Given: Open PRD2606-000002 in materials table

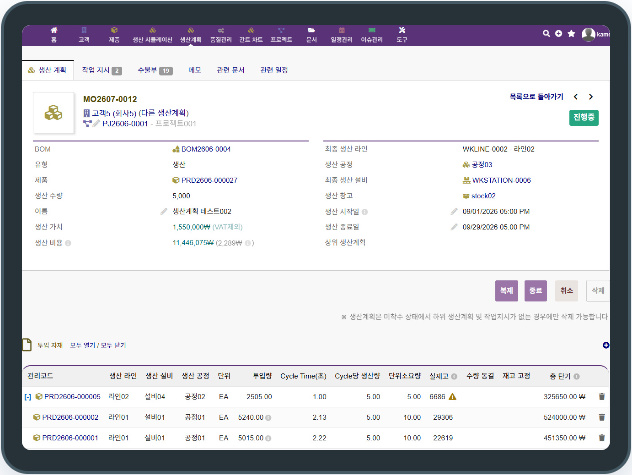Looking at the screenshot, I should pos(70,417).
